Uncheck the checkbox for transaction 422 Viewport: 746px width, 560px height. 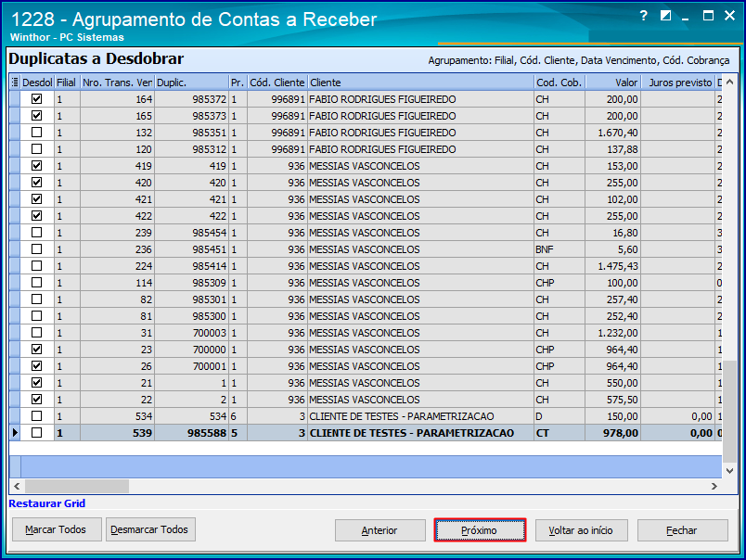tap(36, 215)
